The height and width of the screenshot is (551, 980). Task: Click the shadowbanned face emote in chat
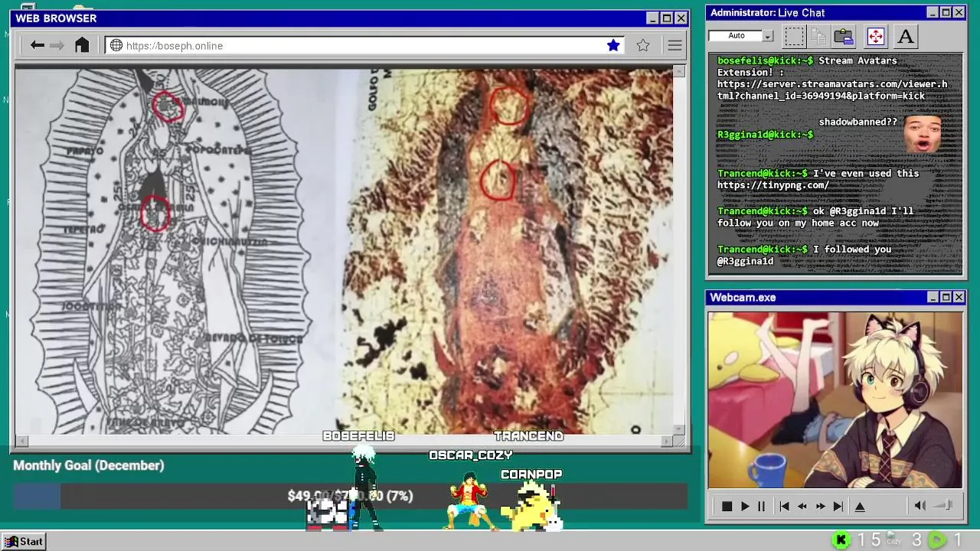coord(923,132)
